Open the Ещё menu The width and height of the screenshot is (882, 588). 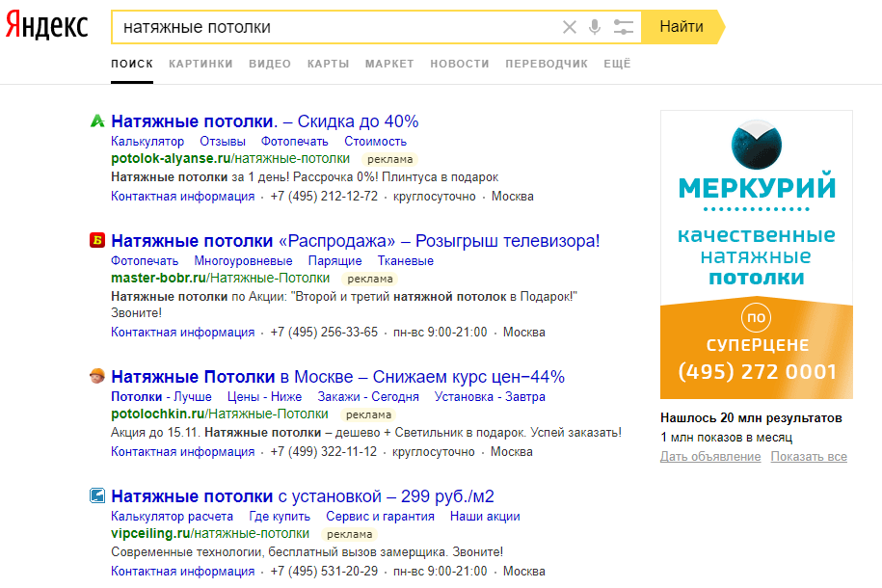pos(617,64)
